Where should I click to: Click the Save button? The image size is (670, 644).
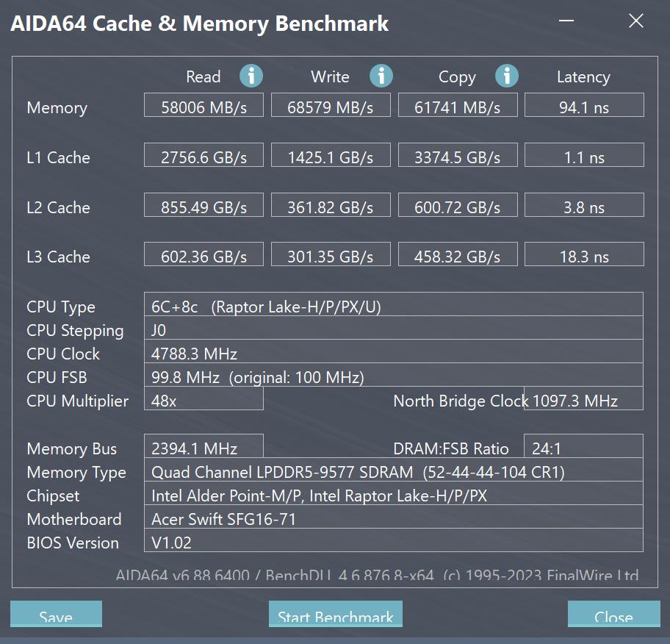point(56,616)
